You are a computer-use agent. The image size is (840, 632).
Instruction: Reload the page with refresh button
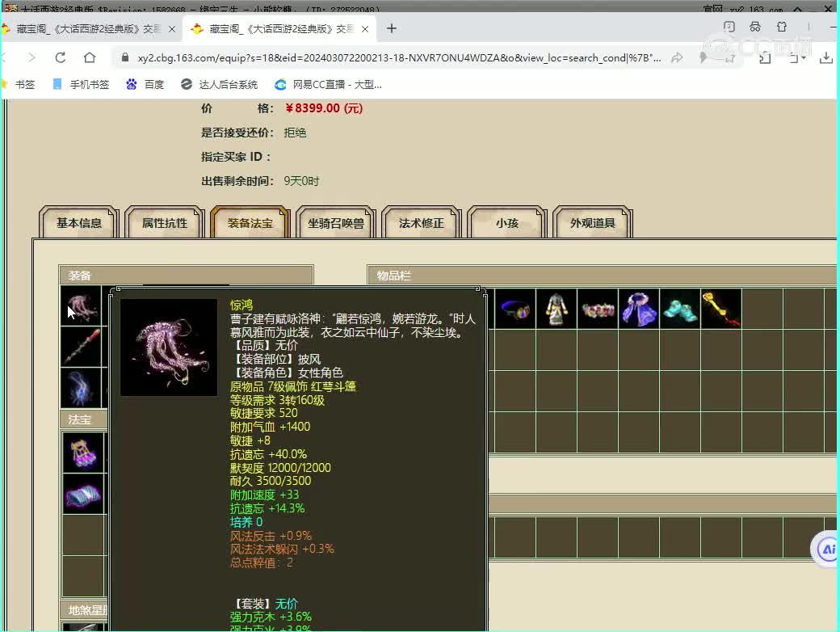coord(60,57)
